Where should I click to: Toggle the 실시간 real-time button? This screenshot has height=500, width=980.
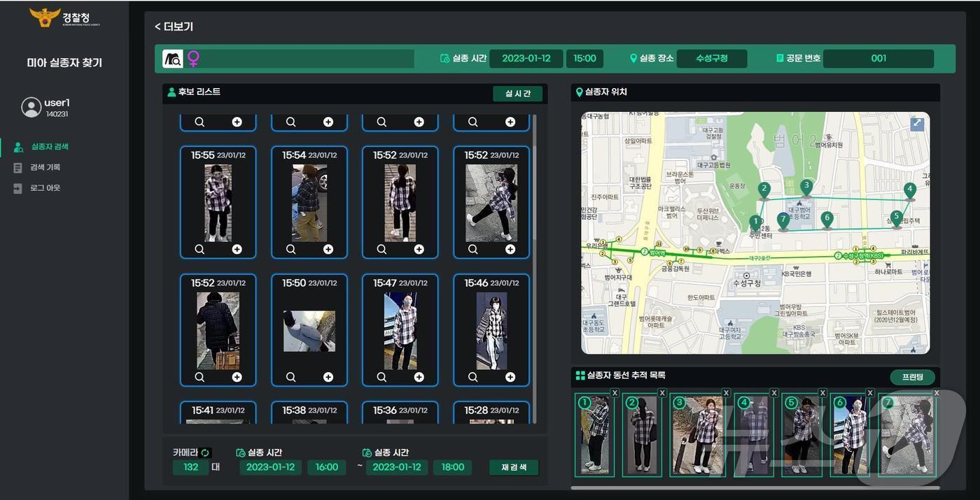[517, 94]
